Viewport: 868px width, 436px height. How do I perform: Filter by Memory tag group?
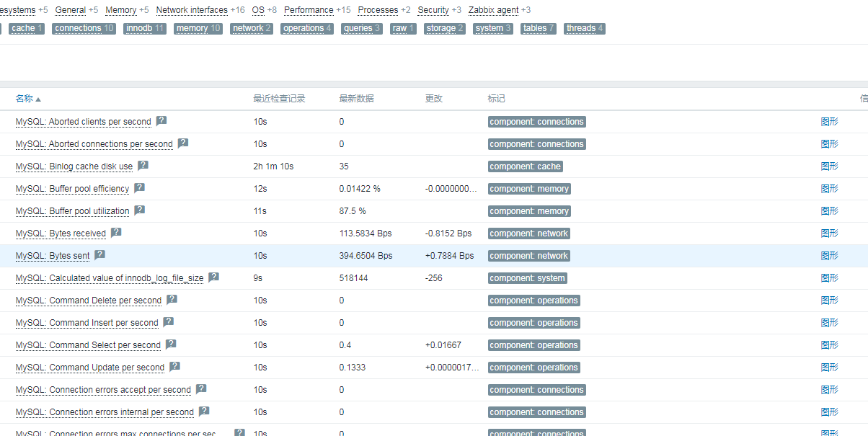(120, 10)
